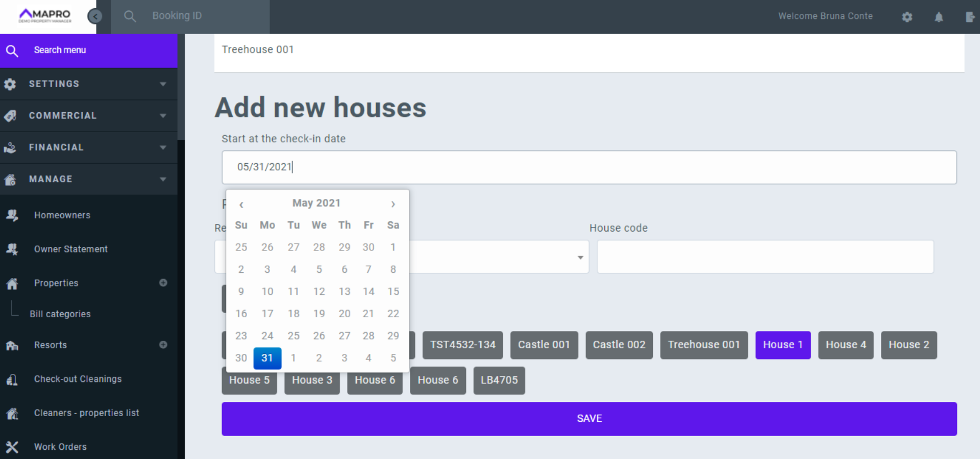Viewport: 980px width, 459px height.
Task: Go to next month in calendar
Action: click(393, 204)
